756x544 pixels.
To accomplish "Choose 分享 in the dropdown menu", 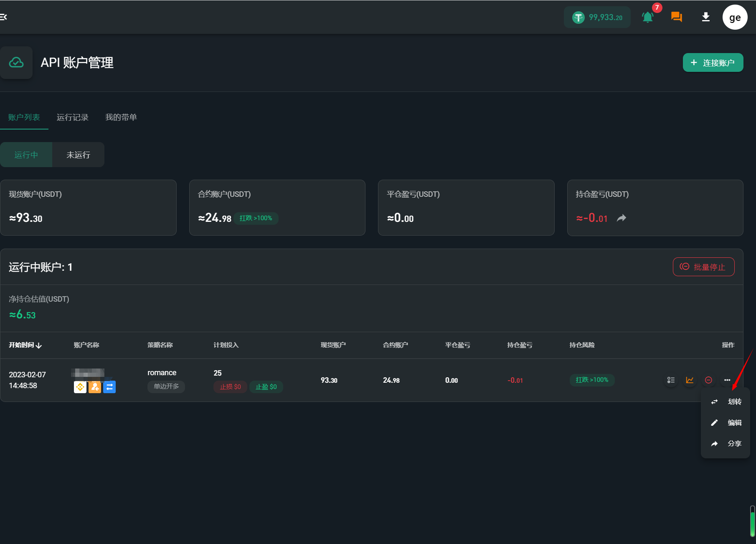I will pos(726,444).
